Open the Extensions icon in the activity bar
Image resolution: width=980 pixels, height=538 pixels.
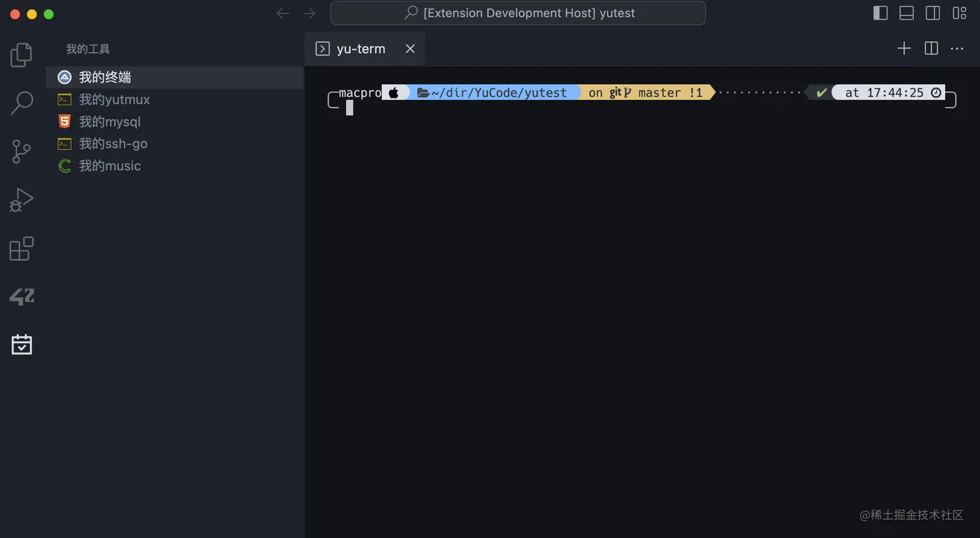tap(21, 248)
